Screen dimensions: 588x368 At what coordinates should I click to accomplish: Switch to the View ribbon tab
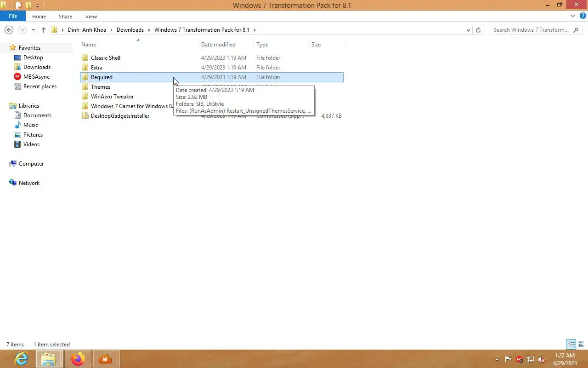(x=91, y=17)
